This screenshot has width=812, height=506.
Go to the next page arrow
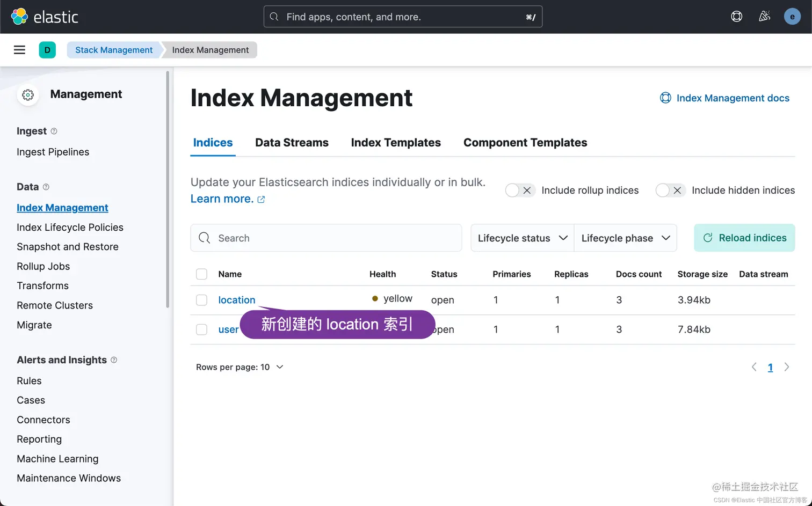(x=787, y=367)
